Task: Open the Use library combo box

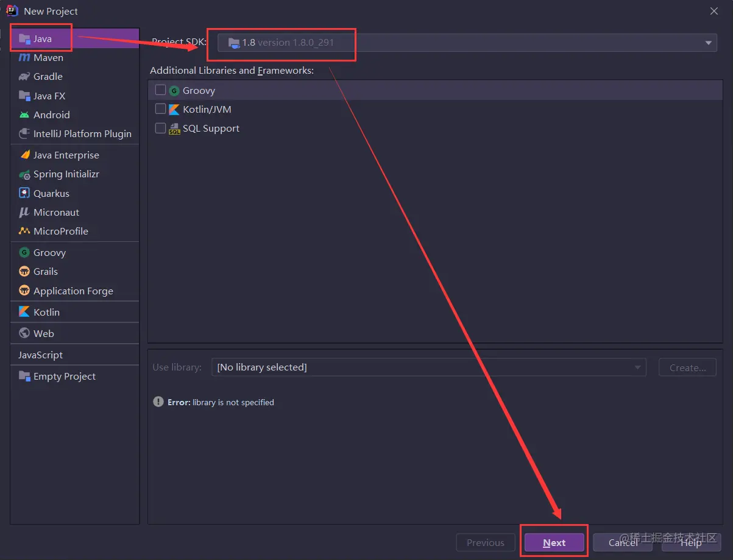Action: 428,367
